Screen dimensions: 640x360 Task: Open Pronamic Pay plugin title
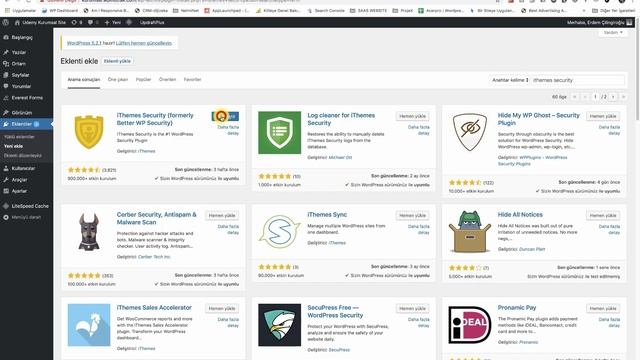[517, 308]
